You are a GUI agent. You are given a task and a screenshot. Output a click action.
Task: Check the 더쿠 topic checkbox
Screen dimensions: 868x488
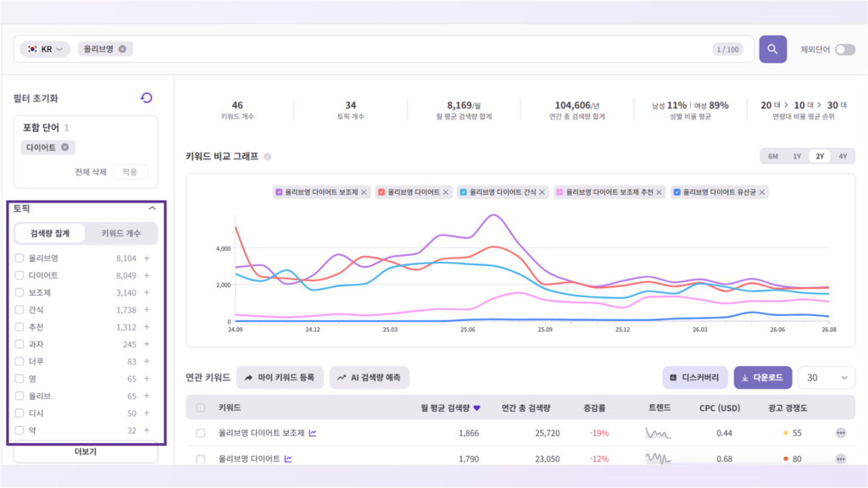tap(19, 361)
